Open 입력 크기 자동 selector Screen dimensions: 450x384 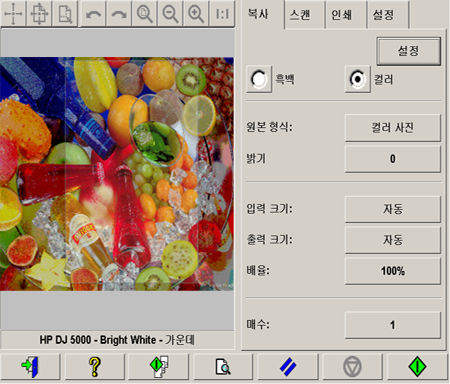tap(393, 209)
